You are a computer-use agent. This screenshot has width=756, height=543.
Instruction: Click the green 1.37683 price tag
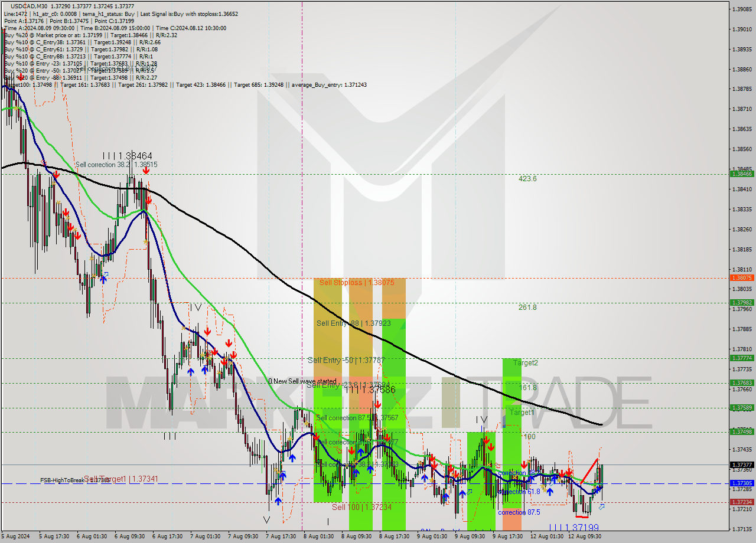(x=742, y=382)
